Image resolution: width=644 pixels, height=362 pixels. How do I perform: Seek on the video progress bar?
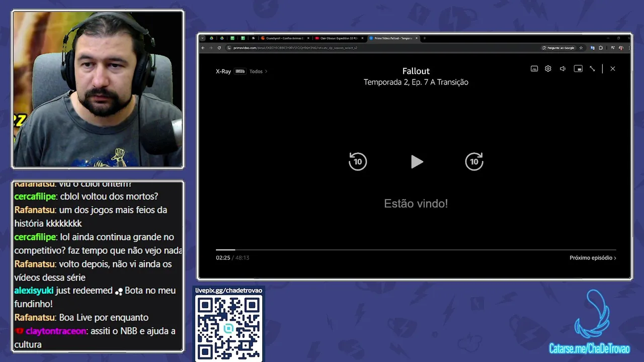tap(416, 249)
